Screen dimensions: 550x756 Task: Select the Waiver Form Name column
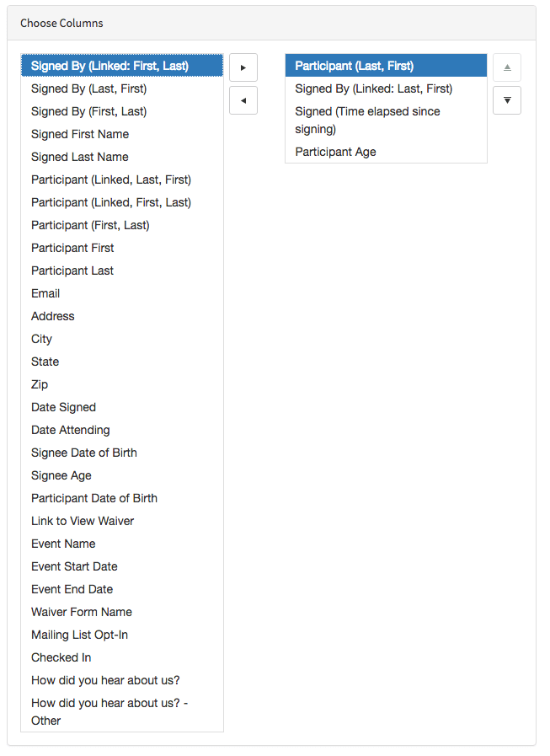point(81,612)
